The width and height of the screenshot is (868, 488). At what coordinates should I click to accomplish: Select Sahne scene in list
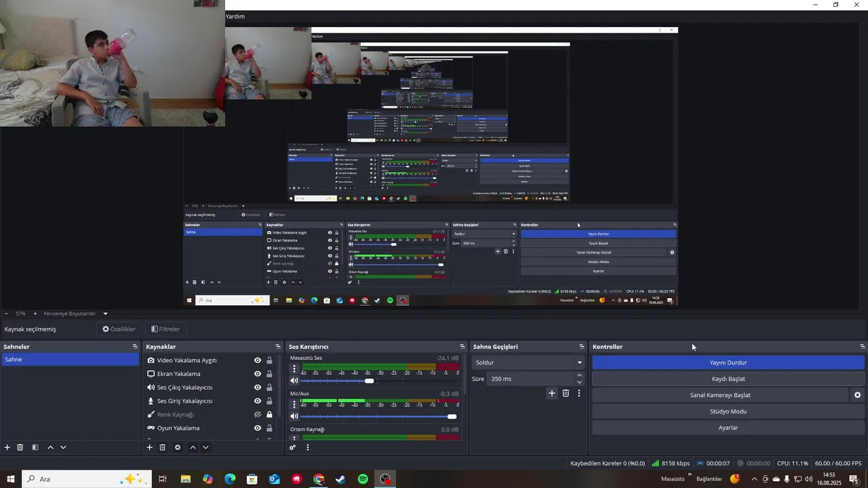coord(70,360)
